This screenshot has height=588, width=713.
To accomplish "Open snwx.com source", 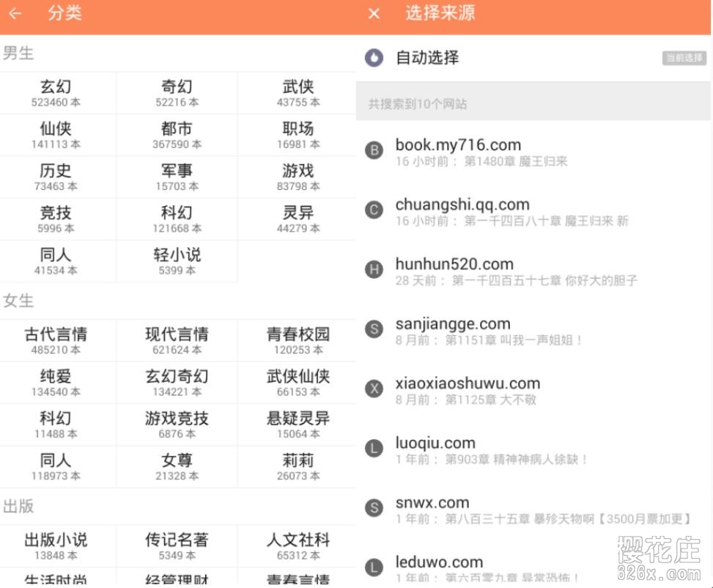I will coord(533,510).
